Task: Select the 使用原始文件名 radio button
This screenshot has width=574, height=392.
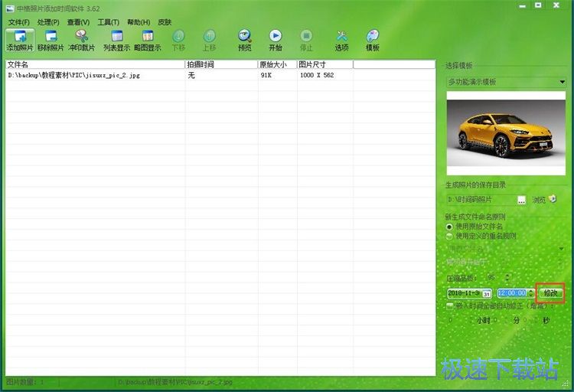Action: tap(449, 227)
